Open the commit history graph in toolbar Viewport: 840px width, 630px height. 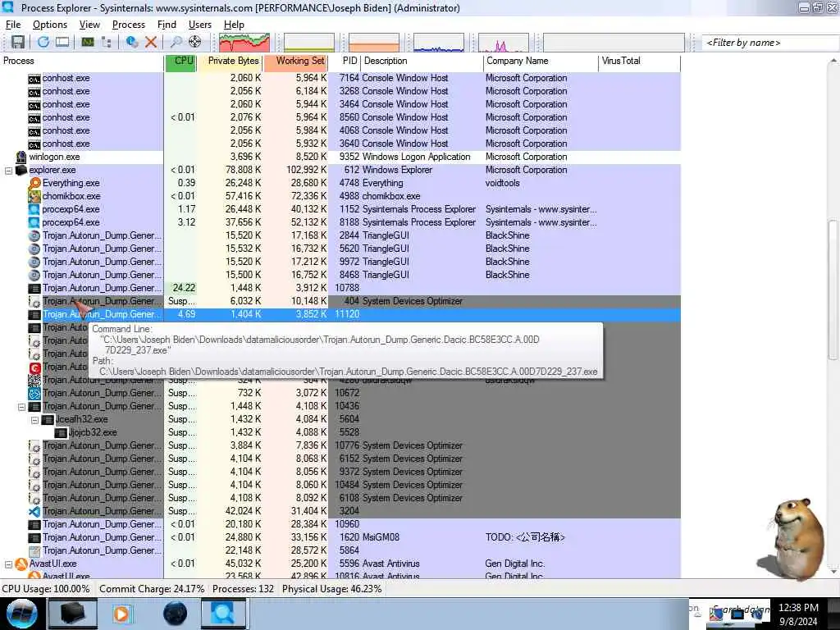(309, 43)
